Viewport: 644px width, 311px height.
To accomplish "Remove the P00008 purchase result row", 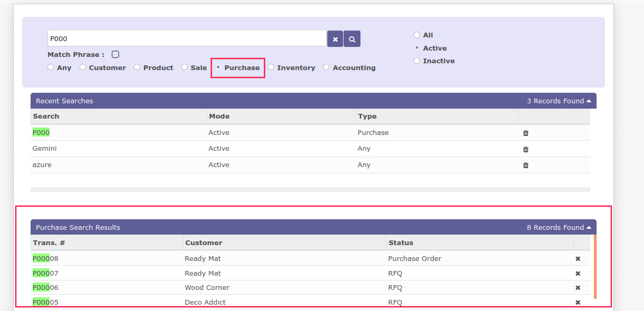I will coord(578,259).
